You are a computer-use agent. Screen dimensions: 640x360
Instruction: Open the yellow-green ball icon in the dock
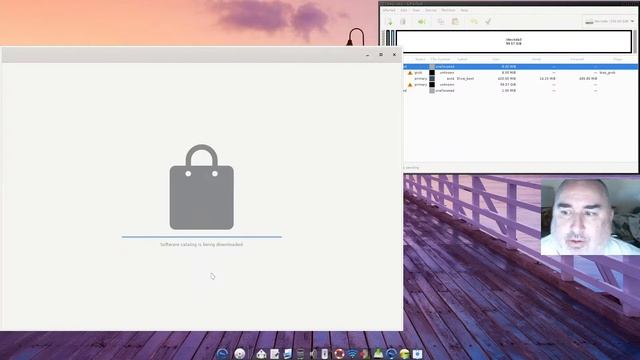[x=404, y=354]
